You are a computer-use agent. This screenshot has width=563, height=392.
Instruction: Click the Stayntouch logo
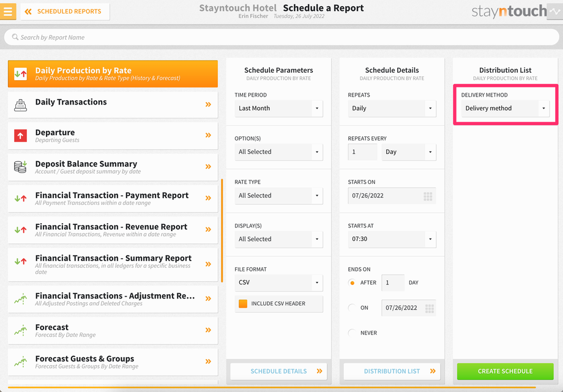click(x=509, y=12)
